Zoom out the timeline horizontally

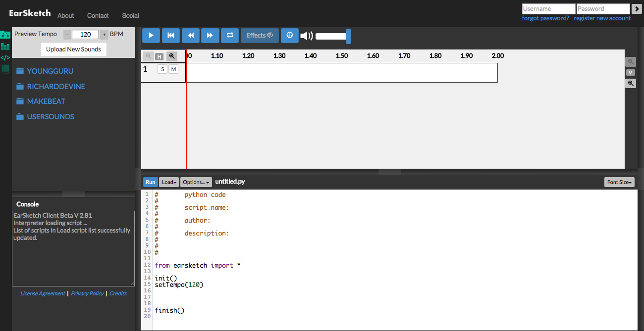(x=148, y=56)
